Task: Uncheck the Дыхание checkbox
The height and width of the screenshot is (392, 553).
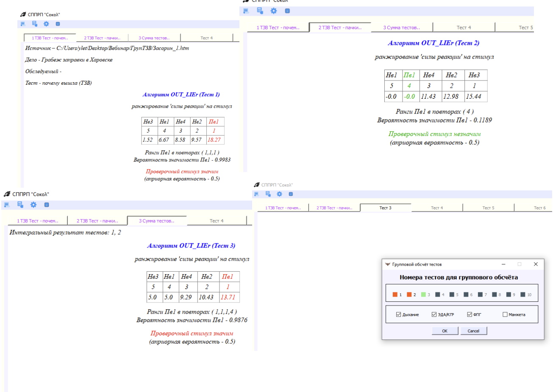Action: tap(398, 314)
